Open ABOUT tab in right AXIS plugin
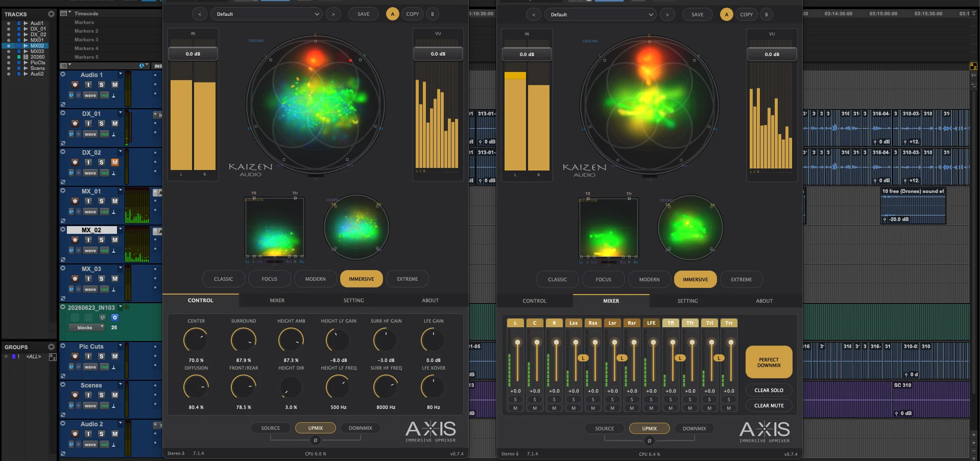This screenshot has width=980, height=461. pyautogui.click(x=764, y=301)
